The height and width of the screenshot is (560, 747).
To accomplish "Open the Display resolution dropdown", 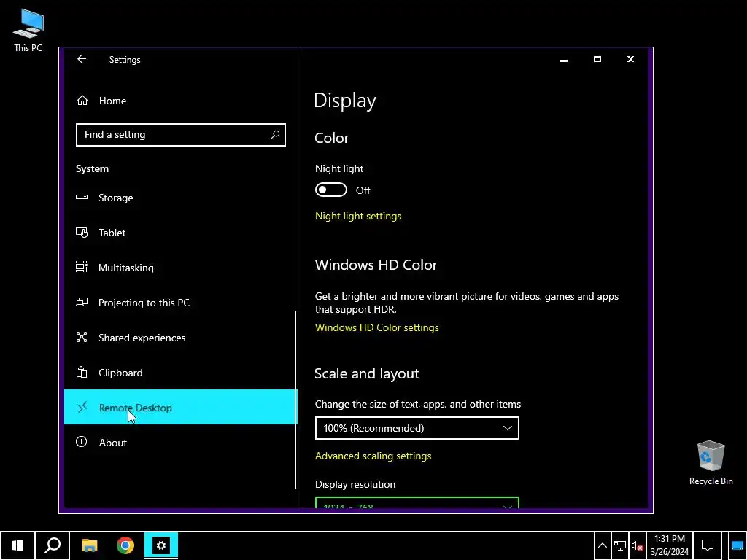I will tap(417, 503).
